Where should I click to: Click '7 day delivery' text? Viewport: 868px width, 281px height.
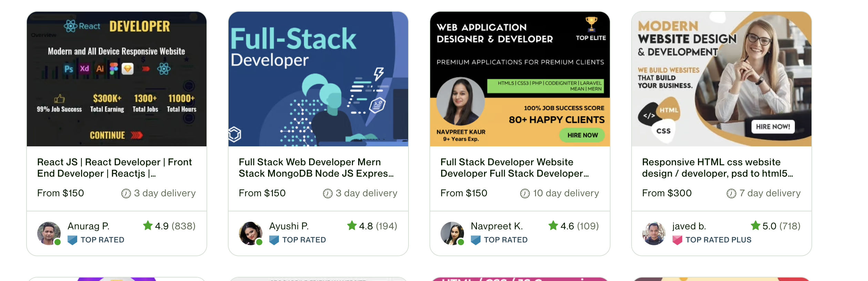click(x=770, y=193)
